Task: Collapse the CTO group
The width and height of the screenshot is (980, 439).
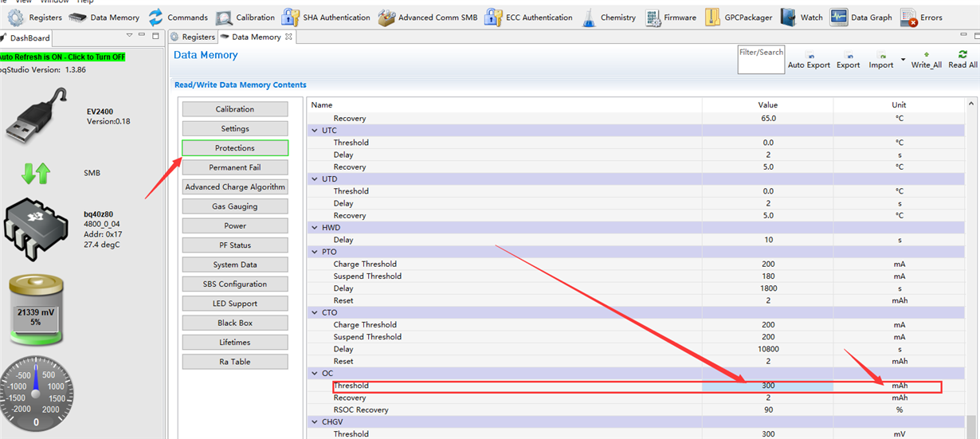Action: (x=314, y=312)
